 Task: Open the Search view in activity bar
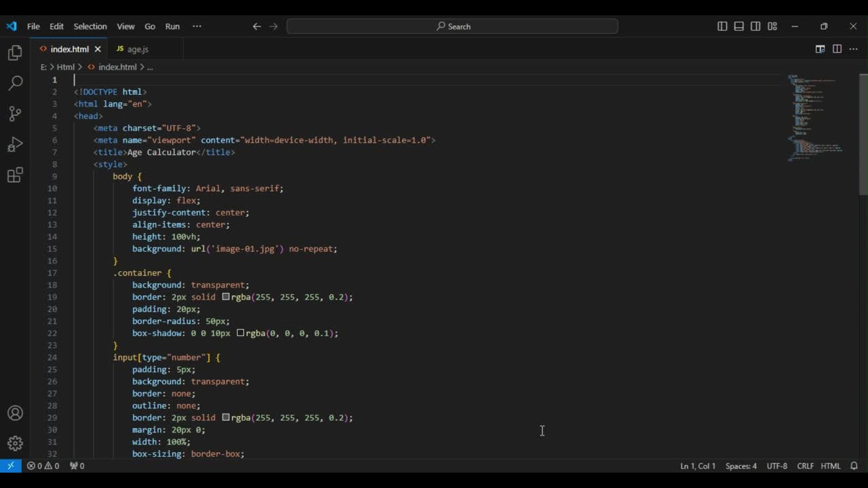pos(15,83)
